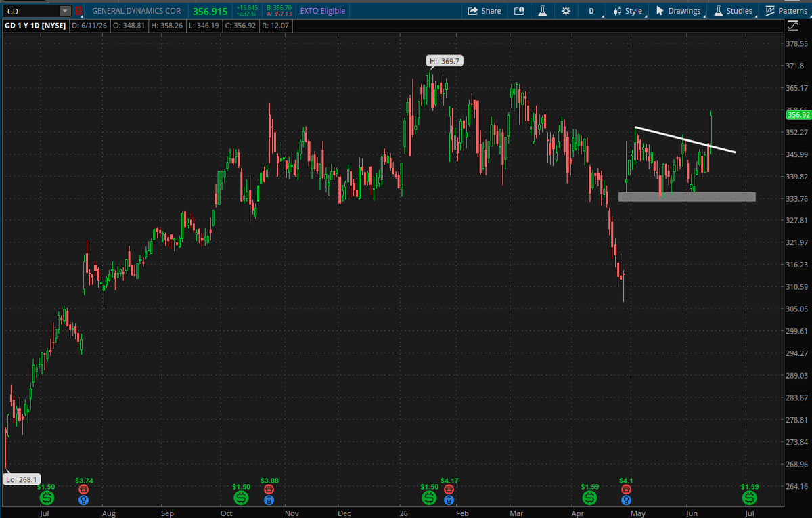Click the L: 346.19 low value

(206, 26)
